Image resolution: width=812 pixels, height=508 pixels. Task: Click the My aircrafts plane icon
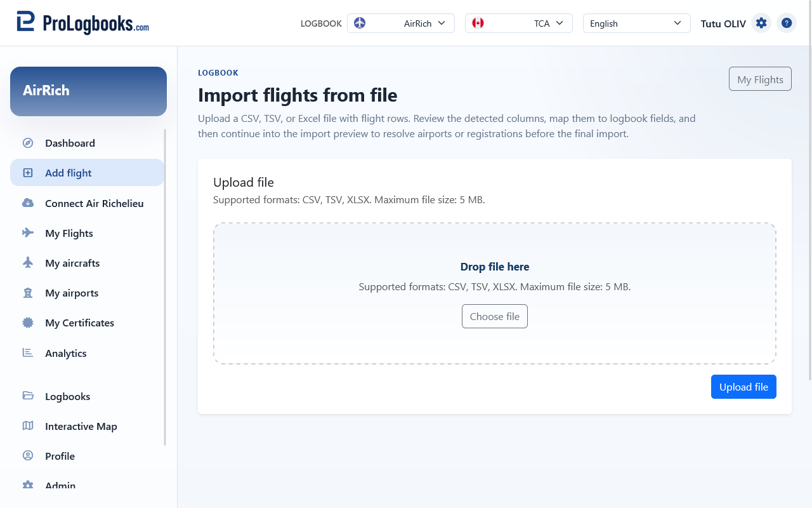tap(28, 263)
